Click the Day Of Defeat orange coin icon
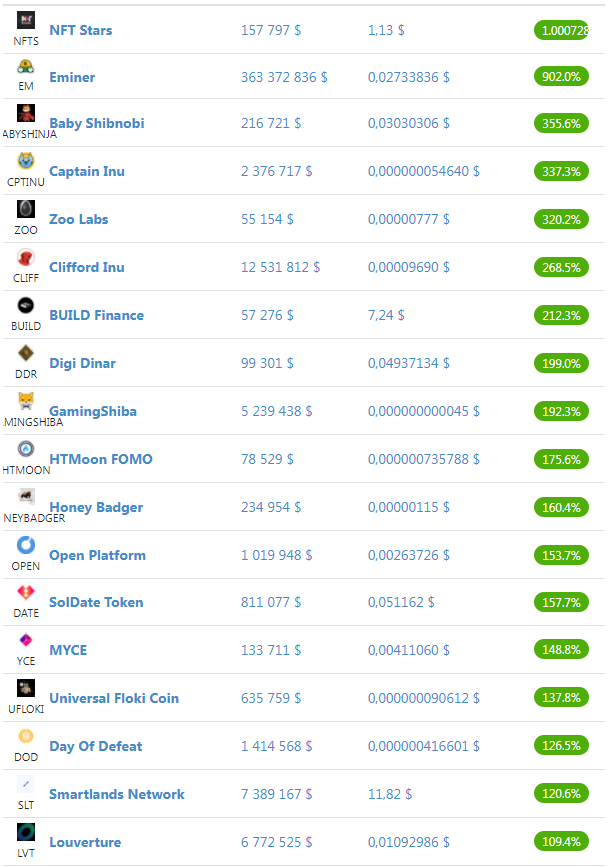Viewport: 612px width, 867px height. coord(26,736)
